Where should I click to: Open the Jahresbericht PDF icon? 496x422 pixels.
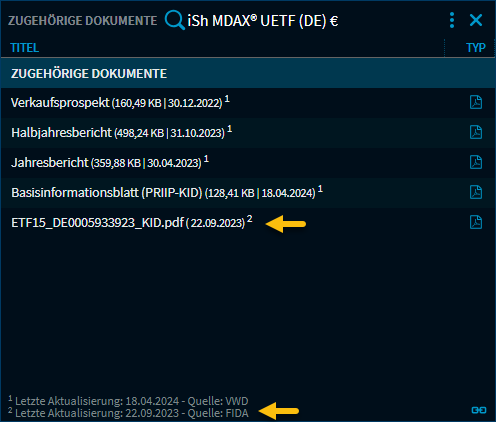coord(476,162)
